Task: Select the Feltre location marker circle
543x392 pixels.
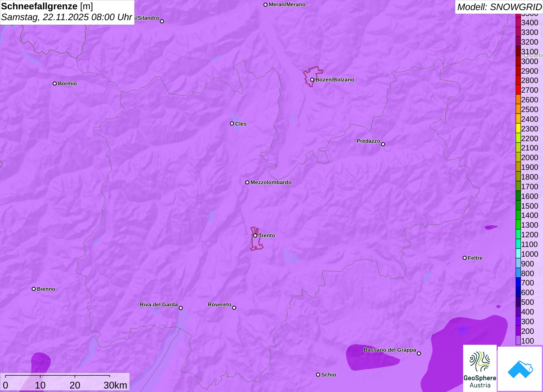Action: pos(465,258)
